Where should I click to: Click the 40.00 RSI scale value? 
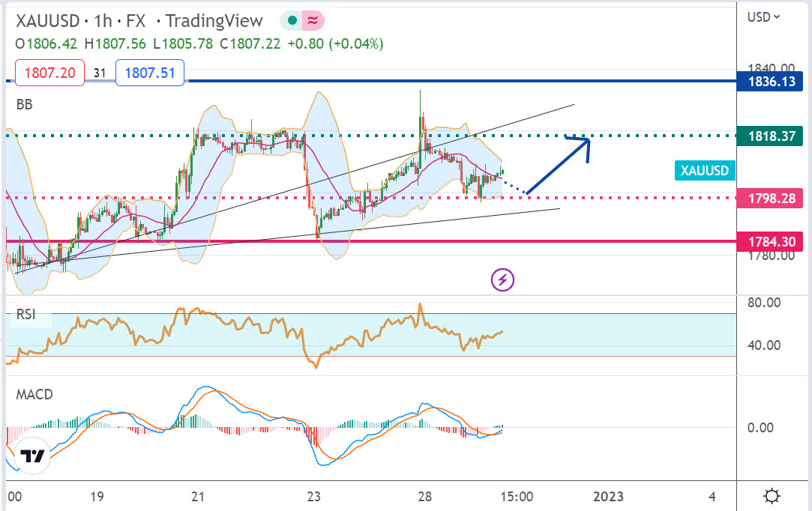[764, 345]
